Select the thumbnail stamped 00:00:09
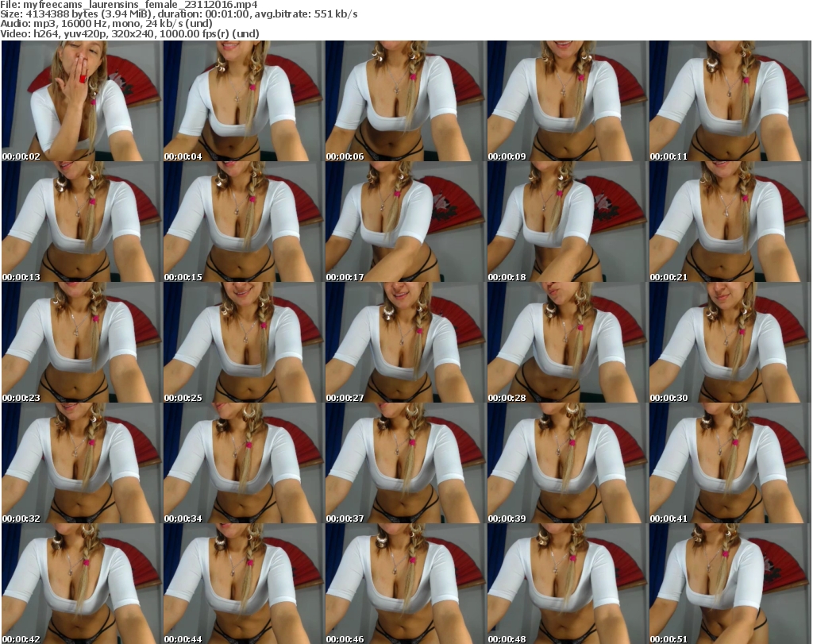This screenshot has width=813, height=644. pyautogui.click(x=567, y=101)
